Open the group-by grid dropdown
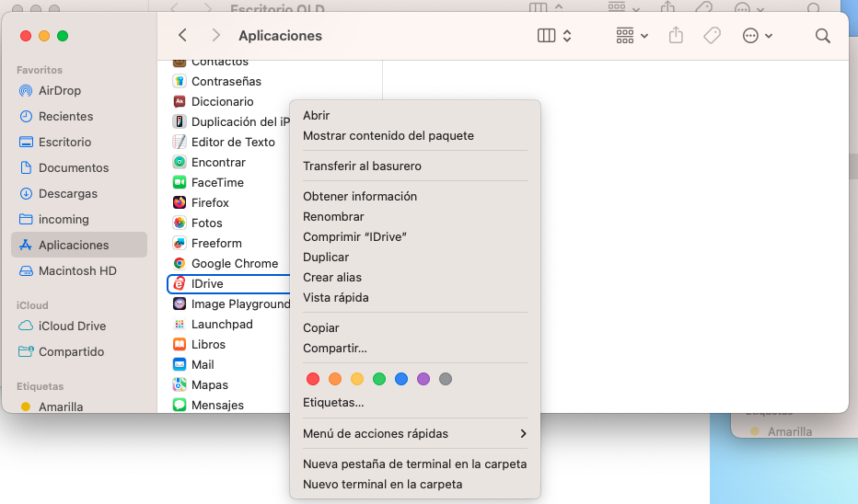858x504 pixels. tap(632, 36)
